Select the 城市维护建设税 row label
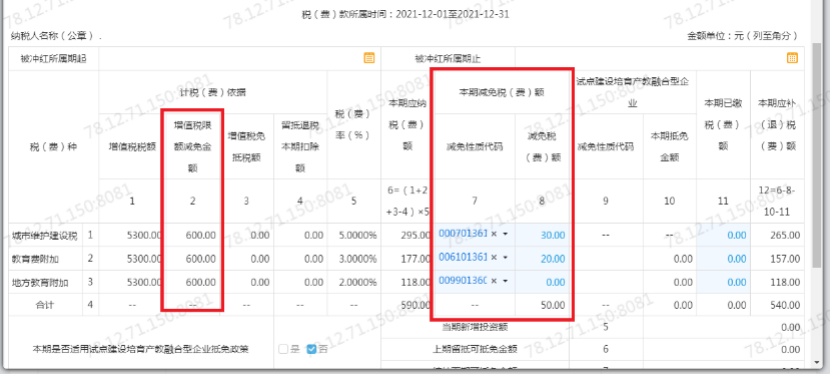832x376 pixels. click(x=45, y=235)
